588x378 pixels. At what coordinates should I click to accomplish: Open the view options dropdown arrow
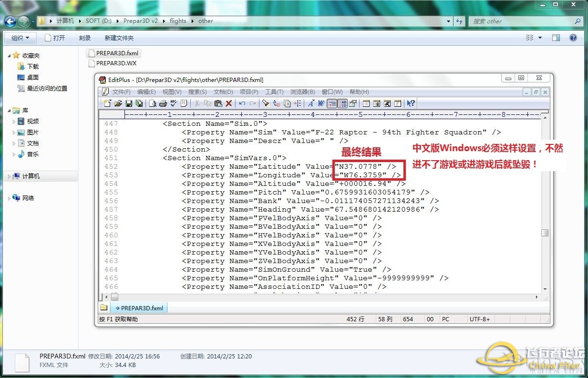(540, 38)
